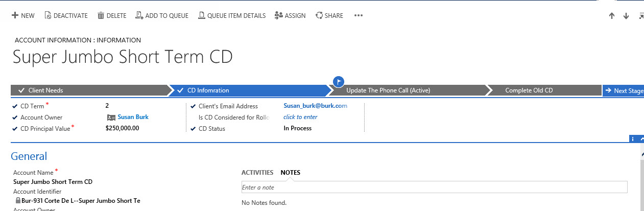This screenshot has height=211, width=644.
Task: Click the New record plus icon
Action: 15,16
